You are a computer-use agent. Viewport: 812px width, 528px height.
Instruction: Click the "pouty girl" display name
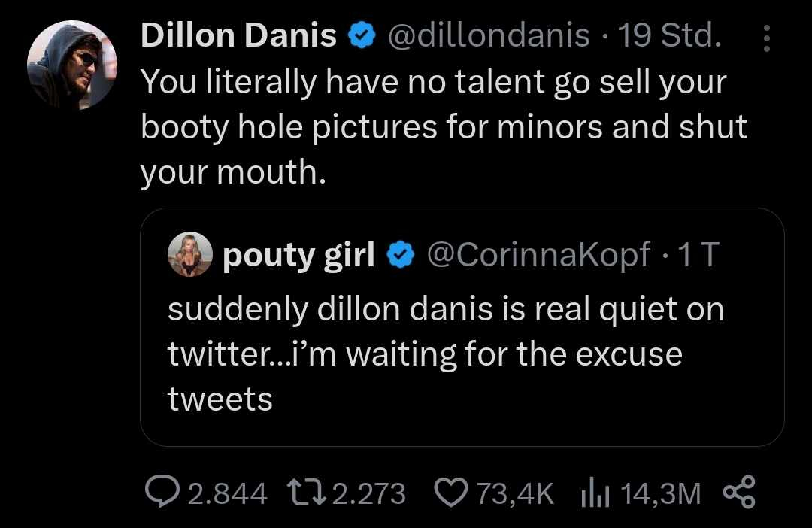pos(299,257)
